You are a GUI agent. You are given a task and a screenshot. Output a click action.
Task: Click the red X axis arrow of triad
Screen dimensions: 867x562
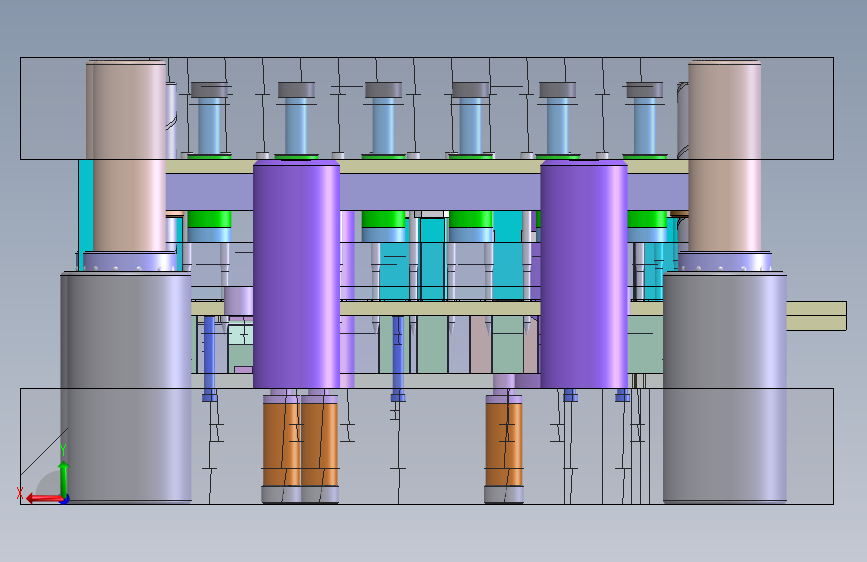click(44, 498)
